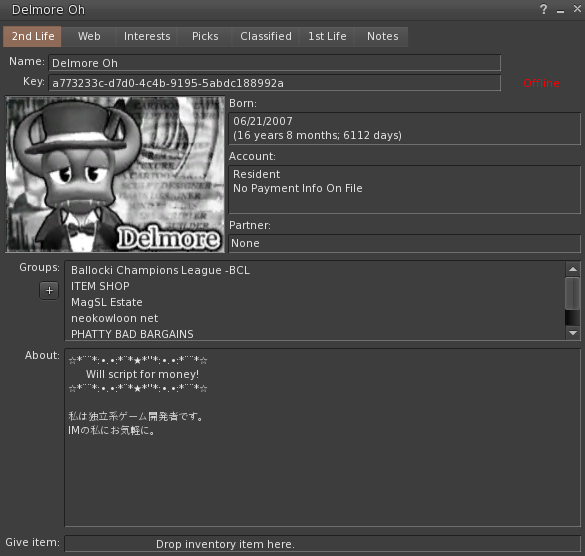Click the plus button under Groups

coord(49,291)
